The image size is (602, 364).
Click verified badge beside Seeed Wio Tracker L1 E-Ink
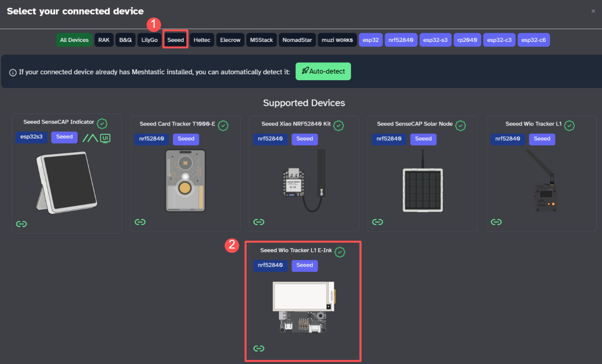(x=340, y=252)
